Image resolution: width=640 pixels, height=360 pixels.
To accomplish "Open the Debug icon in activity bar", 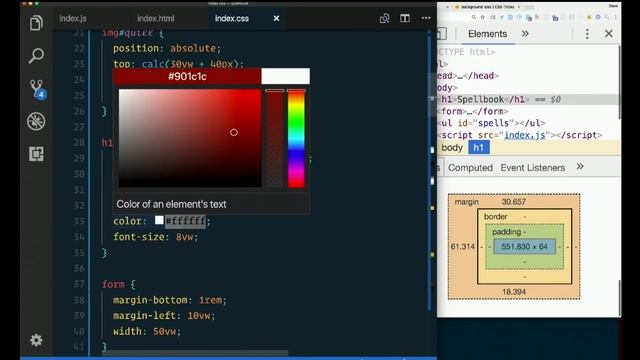I will (36, 121).
